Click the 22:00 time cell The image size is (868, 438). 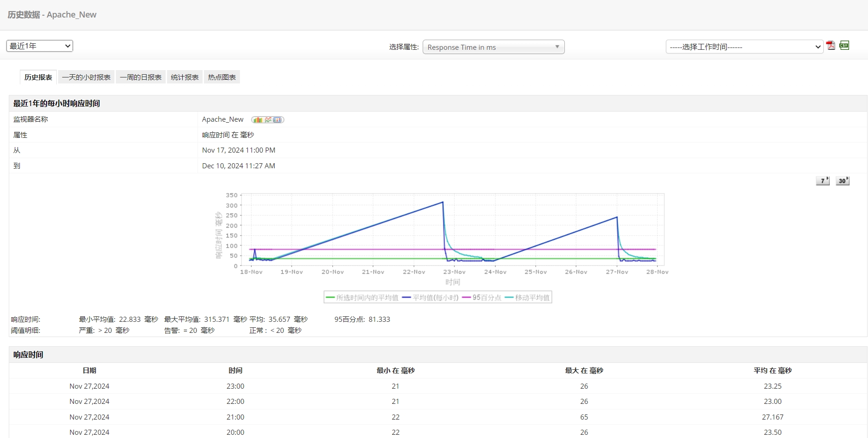click(x=235, y=402)
